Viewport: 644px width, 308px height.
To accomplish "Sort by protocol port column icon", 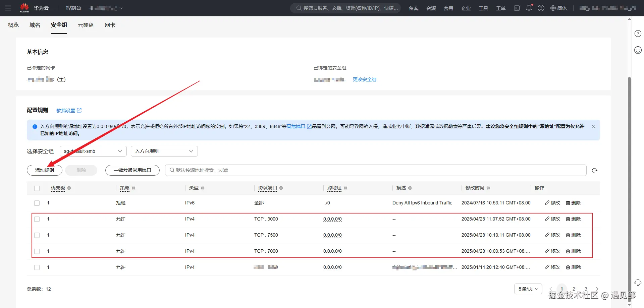I will click(281, 188).
